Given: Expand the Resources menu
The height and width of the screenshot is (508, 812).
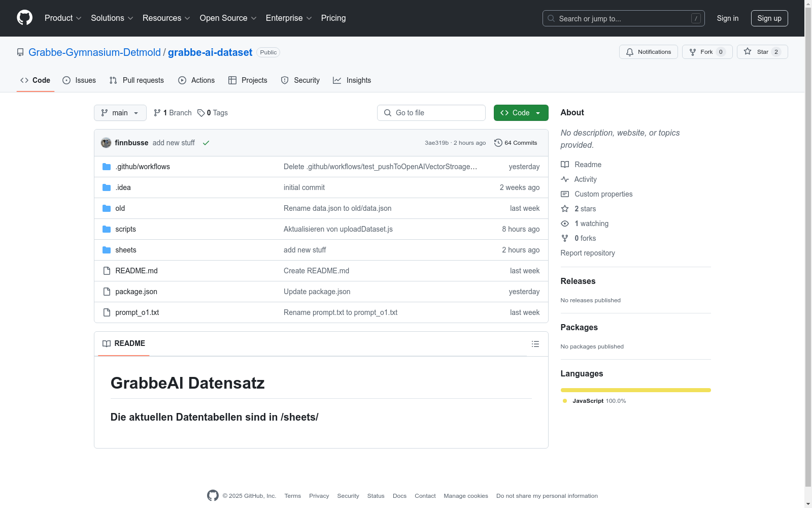Looking at the screenshot, I should click(x=166, y=18).
